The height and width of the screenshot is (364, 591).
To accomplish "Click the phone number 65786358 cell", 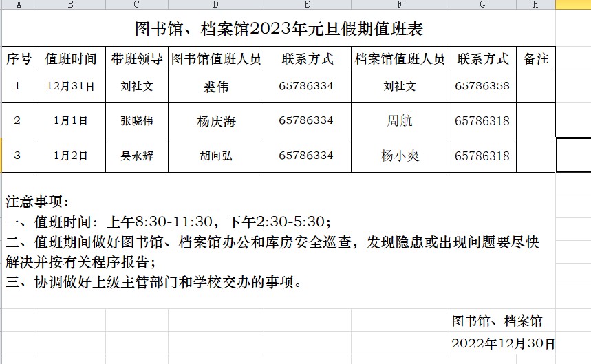I will 482,87.
